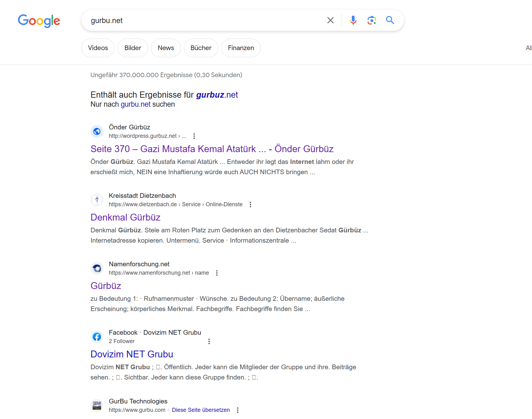This screenshot has height=419, width=532.
Task: Click Kreisstadt Dietzenbach favicon
Action: coord(97,200)
